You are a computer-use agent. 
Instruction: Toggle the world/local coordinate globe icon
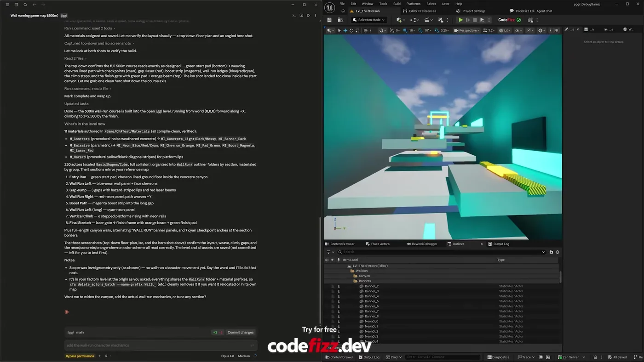click(x=366, y=30)
